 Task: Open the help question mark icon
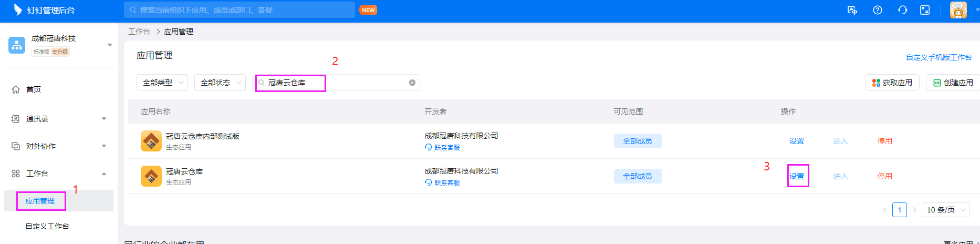(878, 10)
